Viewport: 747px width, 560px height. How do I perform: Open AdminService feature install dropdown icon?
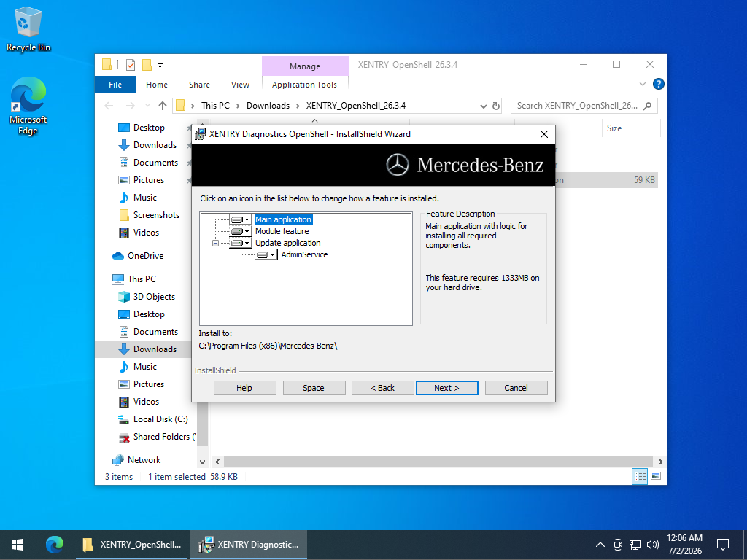pos(266,254)
